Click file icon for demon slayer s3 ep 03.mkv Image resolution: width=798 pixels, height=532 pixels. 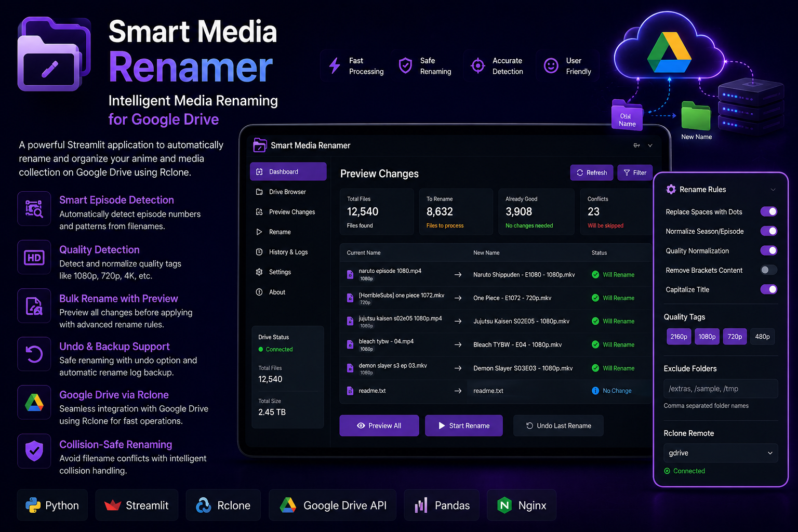pyautogui.click(x=350, y=368)
